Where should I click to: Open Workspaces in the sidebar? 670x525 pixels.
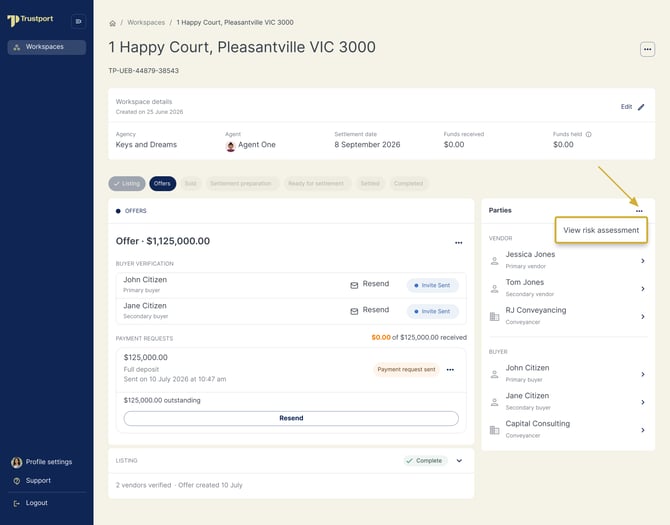[x=47, y=47]
